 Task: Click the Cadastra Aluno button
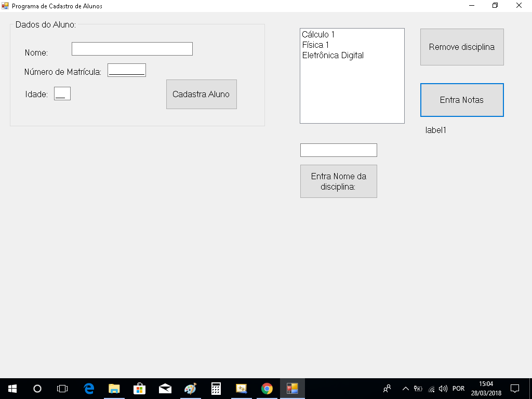[201, 94]
